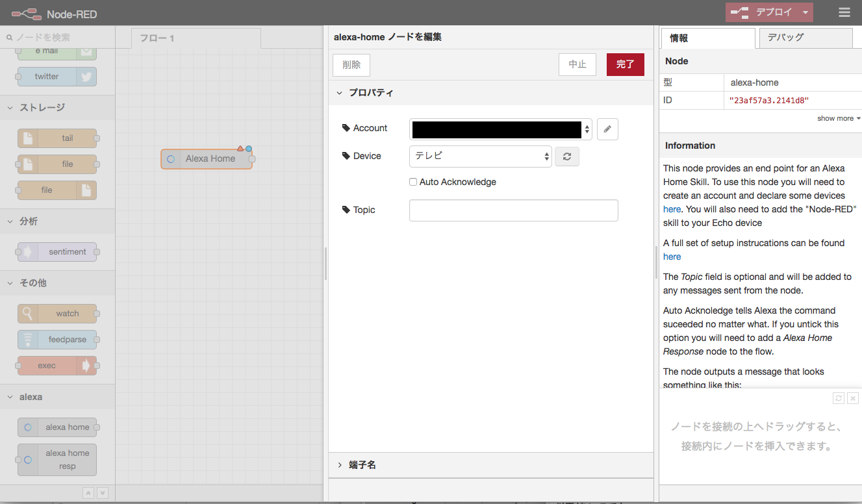Switch to the デバッグ tab
The image size is (862, 504).
(x=805, y=38)
